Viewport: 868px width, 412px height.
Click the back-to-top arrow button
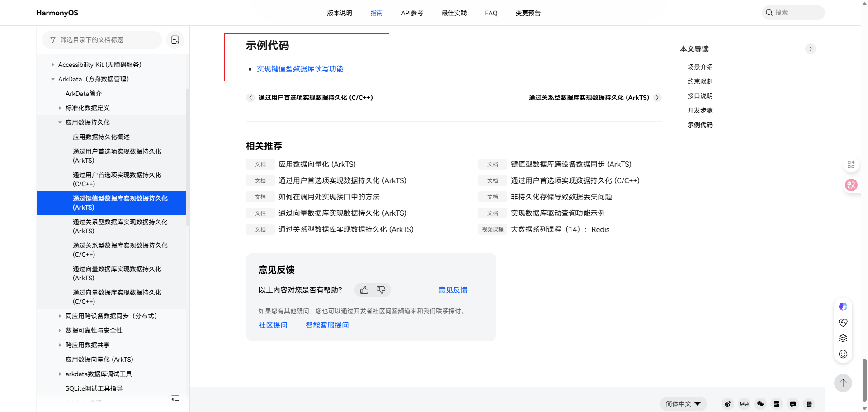843,383
